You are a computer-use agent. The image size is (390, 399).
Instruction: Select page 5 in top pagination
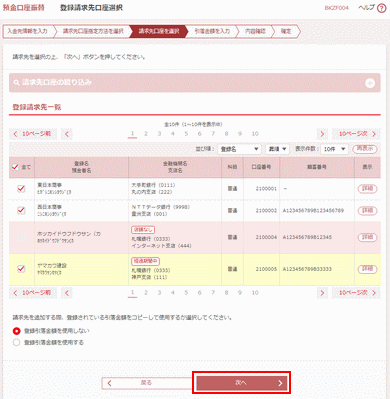[x=186, y=134]
